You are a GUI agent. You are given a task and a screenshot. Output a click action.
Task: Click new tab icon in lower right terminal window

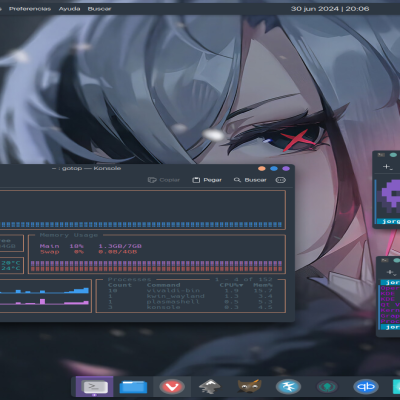click(x=391, y=273)
